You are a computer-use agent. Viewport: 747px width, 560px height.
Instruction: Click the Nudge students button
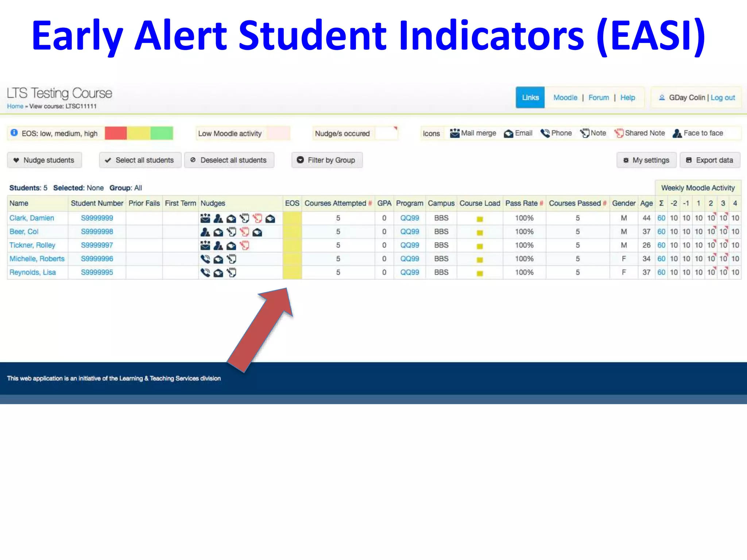[x=44, y=160]
